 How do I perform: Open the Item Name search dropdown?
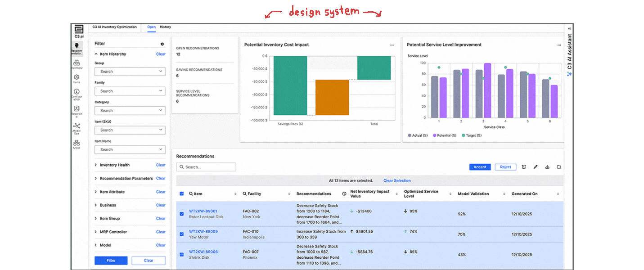click(130, 149)
